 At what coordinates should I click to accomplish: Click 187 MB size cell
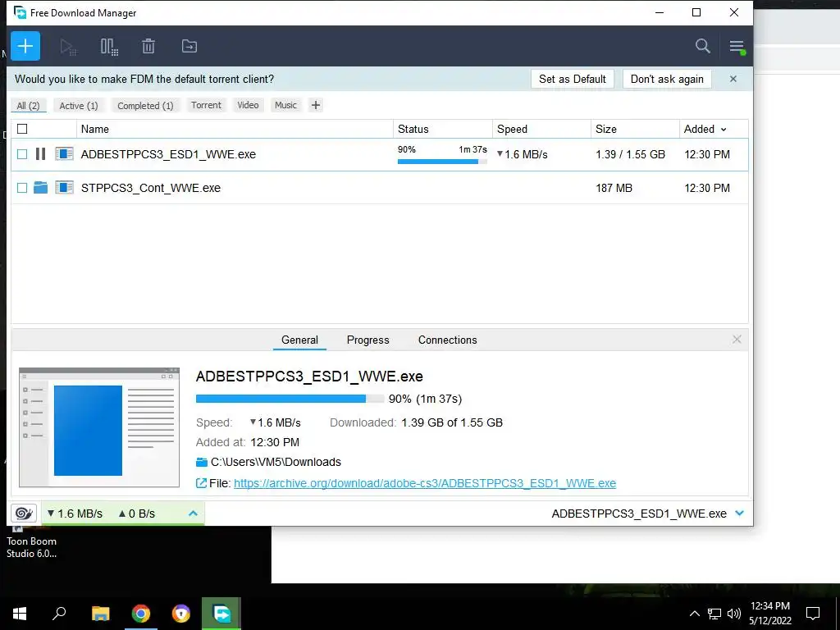tap(614, 188)
